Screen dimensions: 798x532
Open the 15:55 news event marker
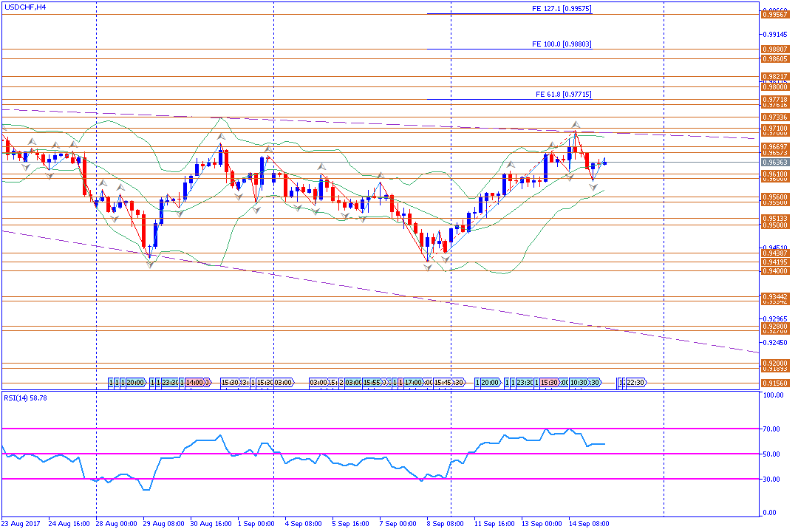click(372, 382)
